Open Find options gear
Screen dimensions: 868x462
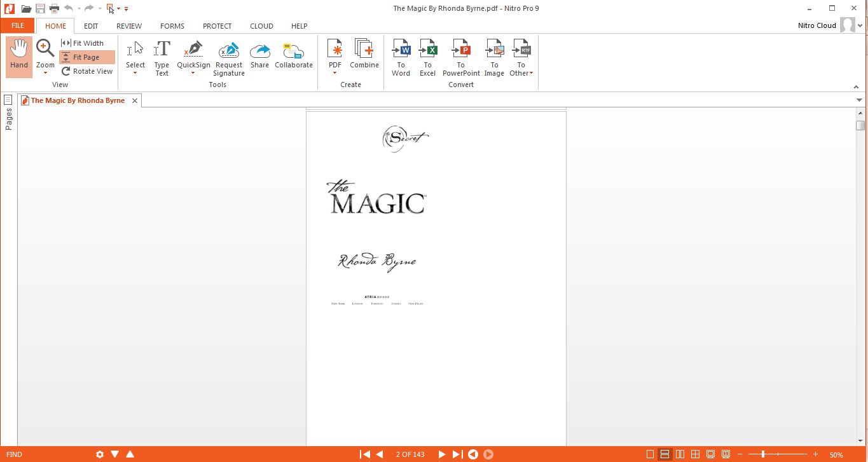pos(100,454)
